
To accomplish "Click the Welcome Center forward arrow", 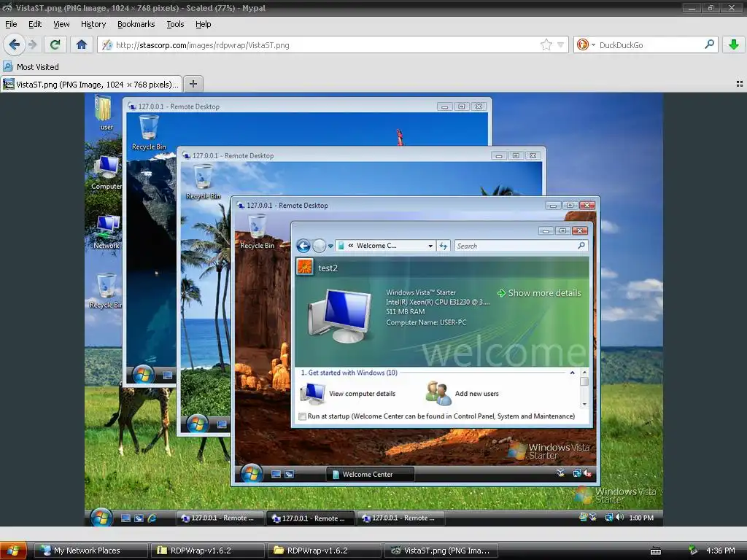I will (319, 246).
